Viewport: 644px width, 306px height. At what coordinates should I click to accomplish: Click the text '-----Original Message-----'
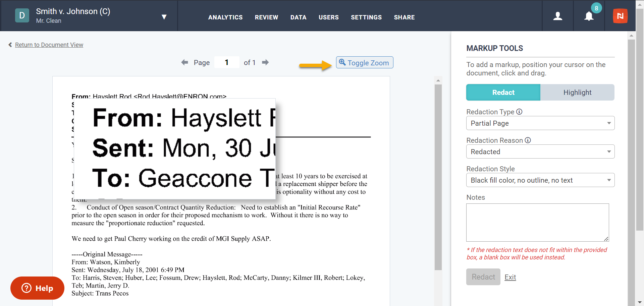click(107, 254)
